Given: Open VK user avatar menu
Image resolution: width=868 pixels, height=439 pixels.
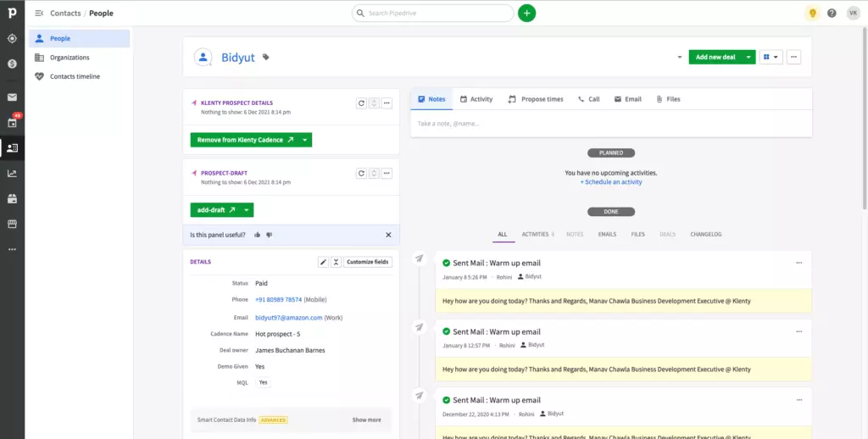Looking at the screenshot, I should coord(853,13).
